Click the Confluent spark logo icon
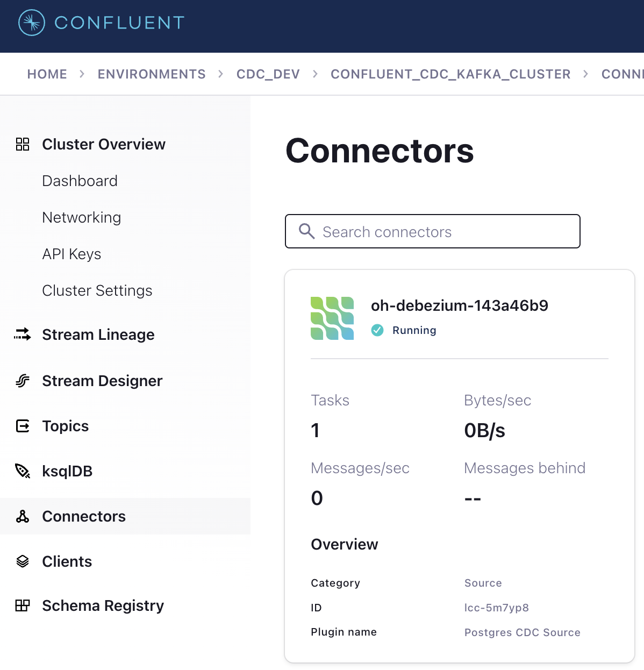 31,23
